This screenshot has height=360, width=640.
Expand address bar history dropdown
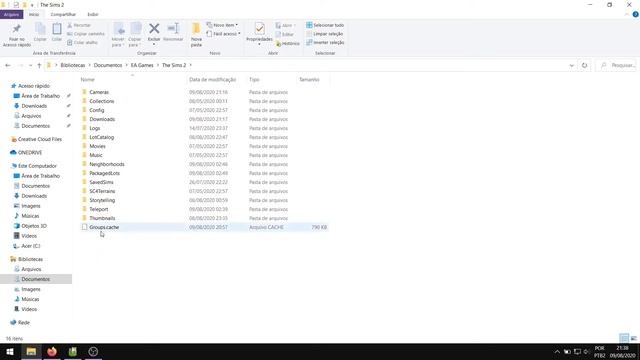tap(571, 65)
